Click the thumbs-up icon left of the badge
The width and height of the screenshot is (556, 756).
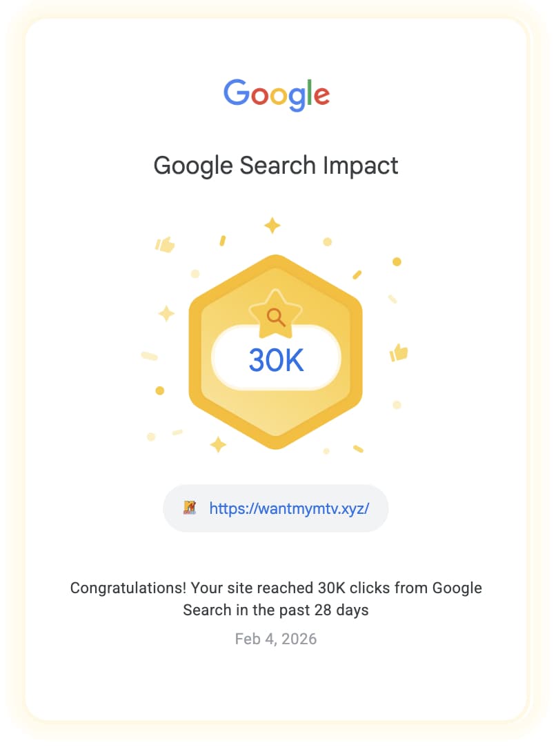pyautogui.click(x=165, y=244)
